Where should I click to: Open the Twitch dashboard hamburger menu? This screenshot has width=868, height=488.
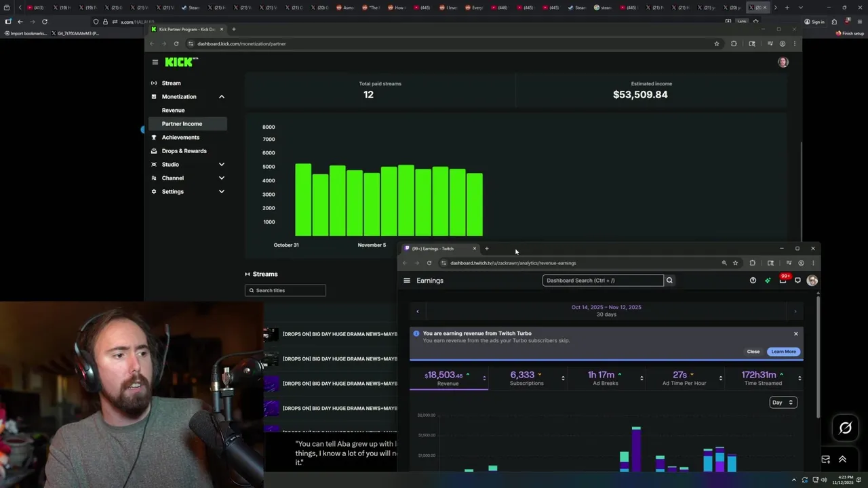(407, 281)
